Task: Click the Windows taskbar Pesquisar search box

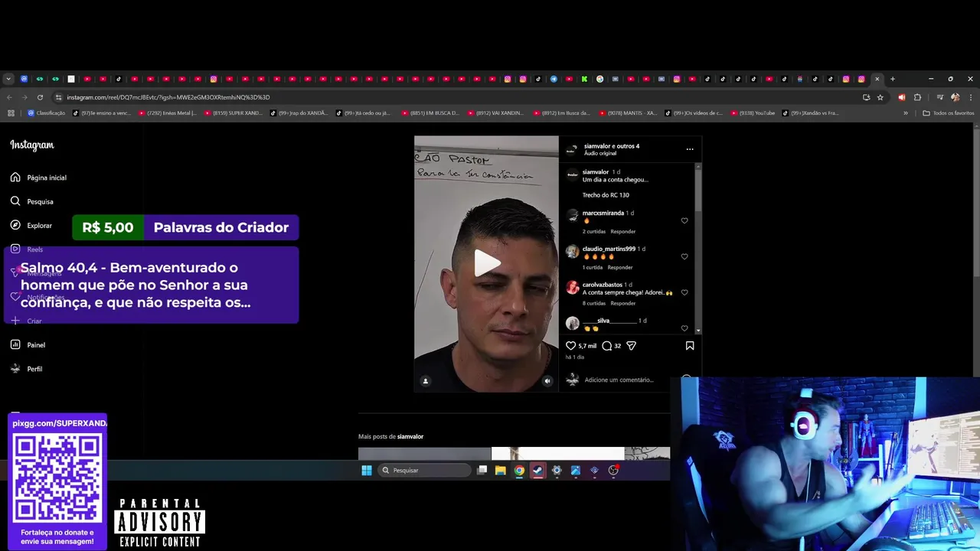Action: 423,470
